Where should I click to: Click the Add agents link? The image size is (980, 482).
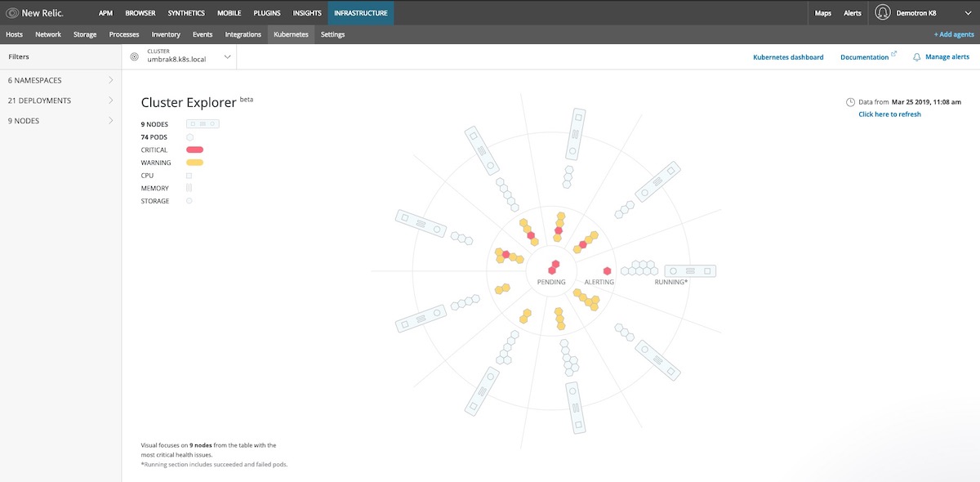click(954, 34)
